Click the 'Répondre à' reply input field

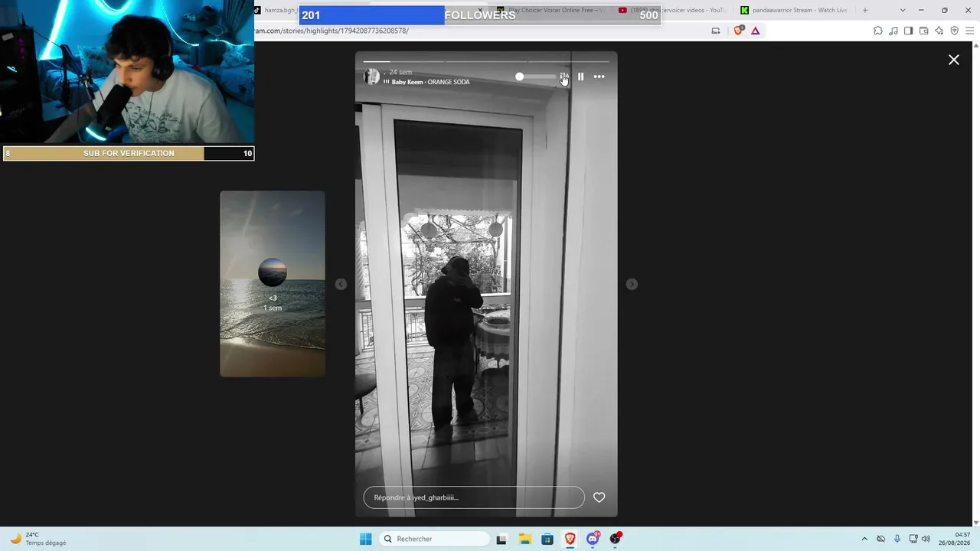click(x=474, y=497)
